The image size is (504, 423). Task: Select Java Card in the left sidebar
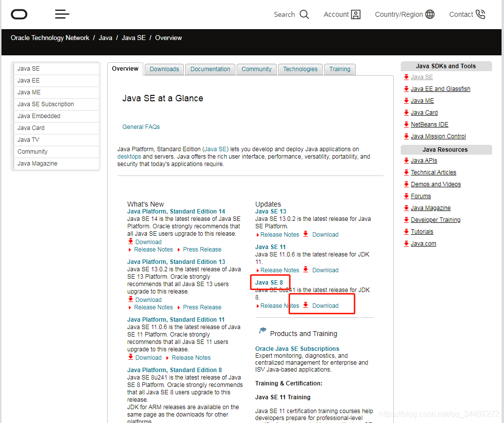pos(31,127)
